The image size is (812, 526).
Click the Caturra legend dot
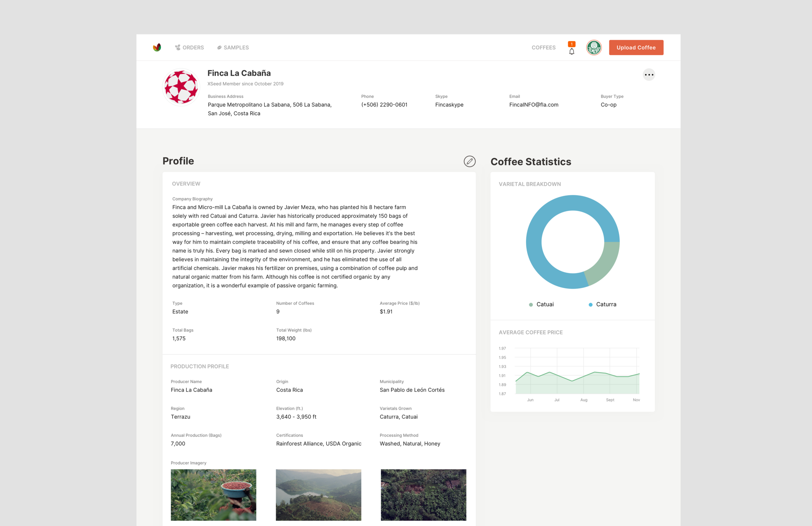point(590,305)
